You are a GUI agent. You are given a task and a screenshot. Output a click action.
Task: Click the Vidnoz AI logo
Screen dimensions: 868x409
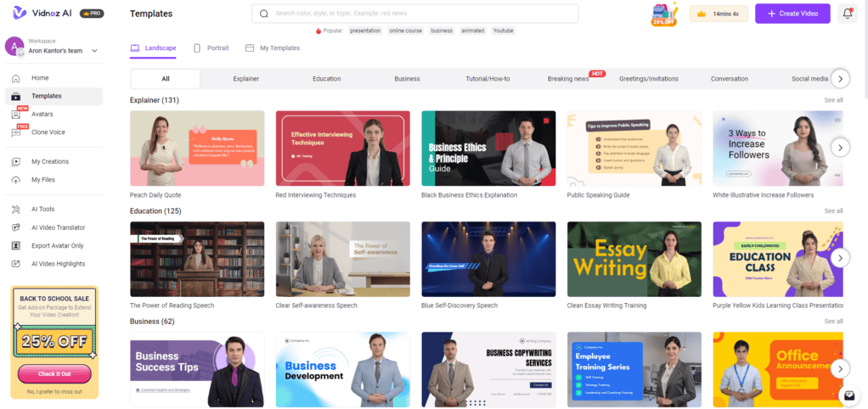[x=43, y=13]
